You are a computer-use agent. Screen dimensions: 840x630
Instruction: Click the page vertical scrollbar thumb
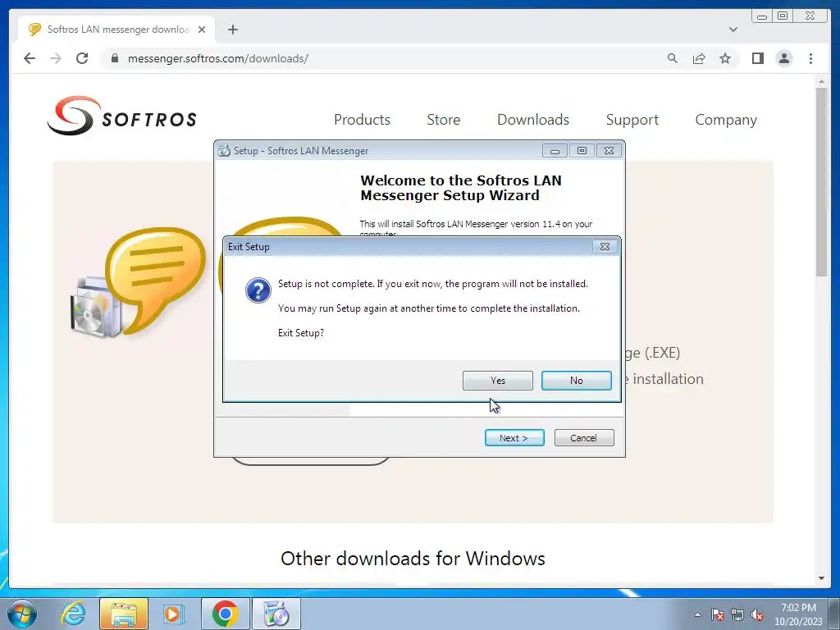pyautogui.click(x=821, y=182)
